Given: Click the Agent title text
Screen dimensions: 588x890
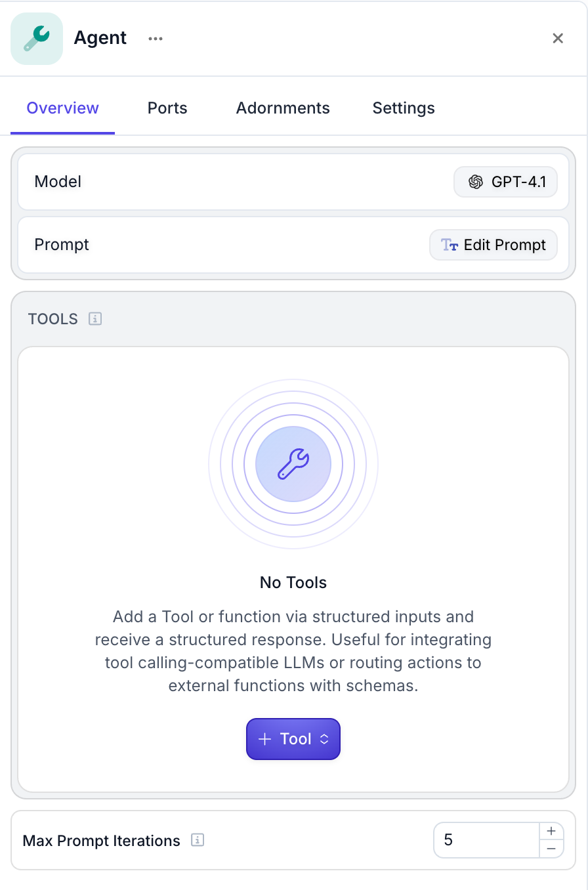Looking at the screenshot, I should 100,38.
